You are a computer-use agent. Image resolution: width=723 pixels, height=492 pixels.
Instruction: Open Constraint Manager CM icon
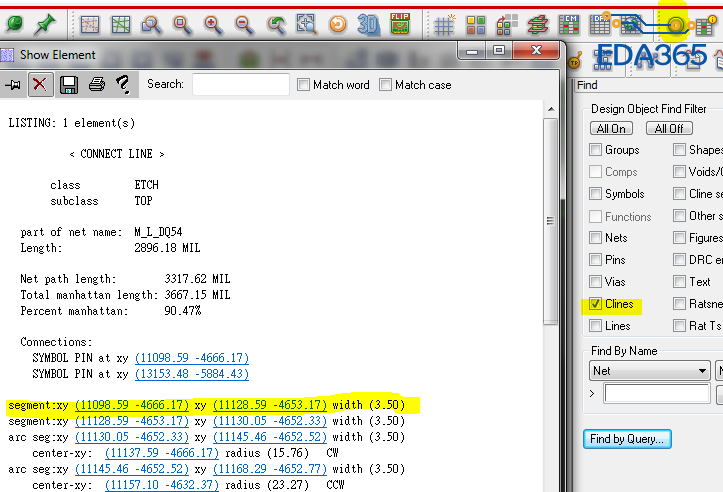[x=569, y=24]
